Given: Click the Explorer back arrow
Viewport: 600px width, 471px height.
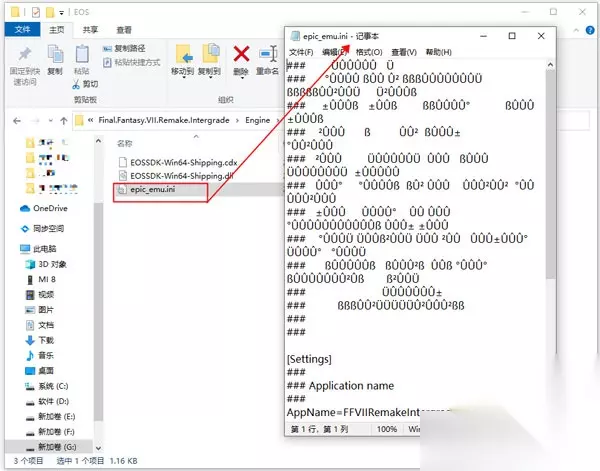Looking at the screenshot, I should coord(17,121).
